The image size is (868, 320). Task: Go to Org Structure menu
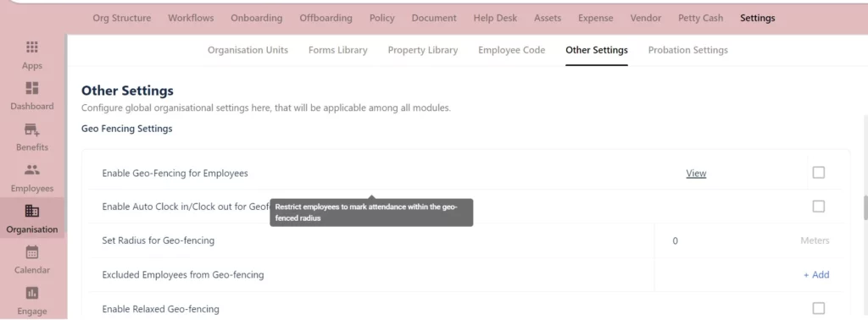[x=122, y=18]
